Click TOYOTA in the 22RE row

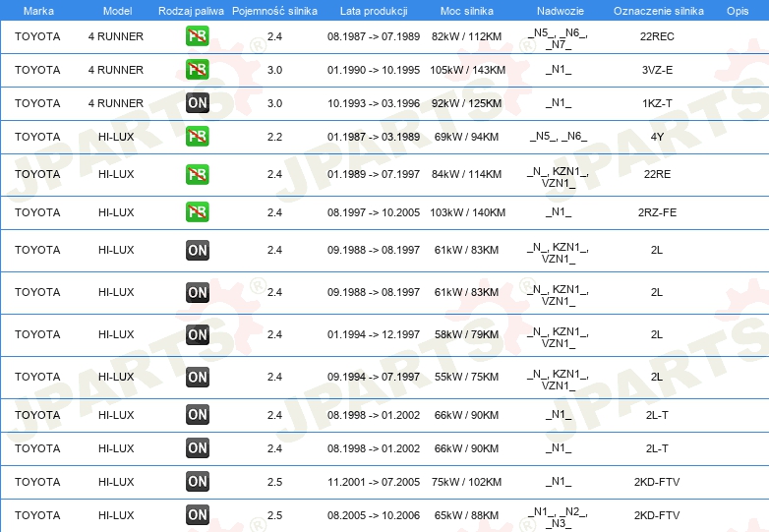[x=37, y=174]
